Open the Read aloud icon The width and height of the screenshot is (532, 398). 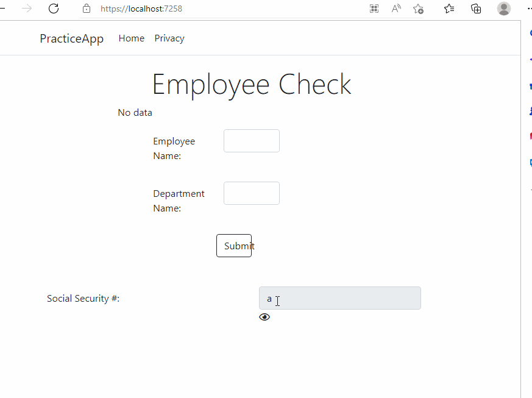396,9
